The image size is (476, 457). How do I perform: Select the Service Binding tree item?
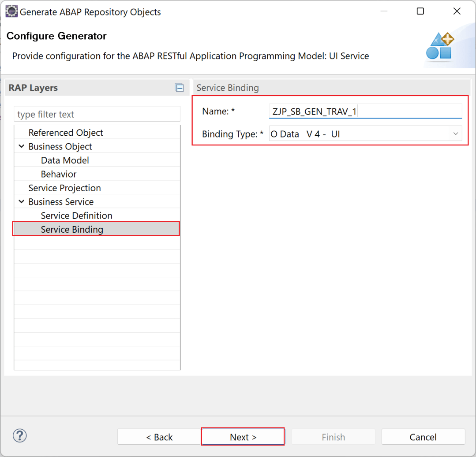point(72,229)
